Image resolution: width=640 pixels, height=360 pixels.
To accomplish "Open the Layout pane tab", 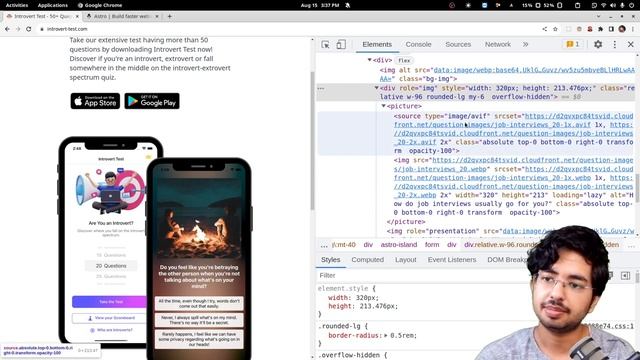I will (405, 260).
